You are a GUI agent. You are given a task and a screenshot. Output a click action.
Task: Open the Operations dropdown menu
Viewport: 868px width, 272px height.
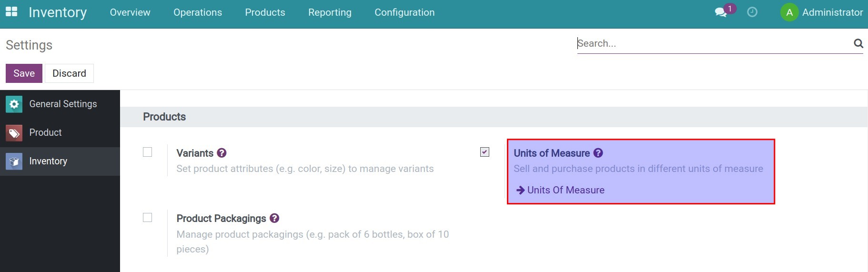(x=198, y=12)
